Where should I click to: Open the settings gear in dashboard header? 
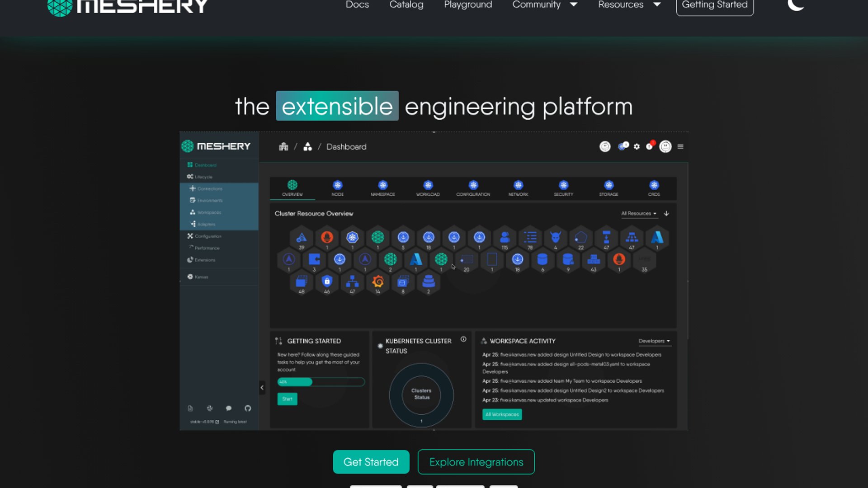coord(637,146)
